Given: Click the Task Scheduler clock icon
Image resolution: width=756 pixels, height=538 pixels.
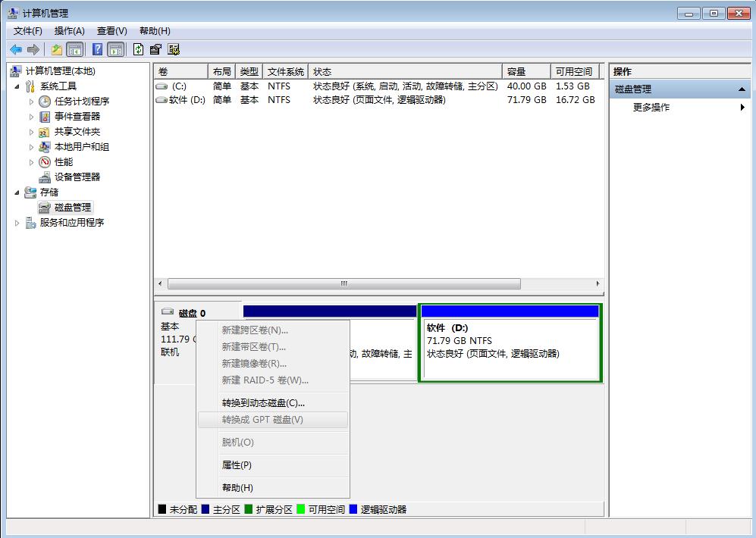Looking at the screenshot, I should coord(45,101).
